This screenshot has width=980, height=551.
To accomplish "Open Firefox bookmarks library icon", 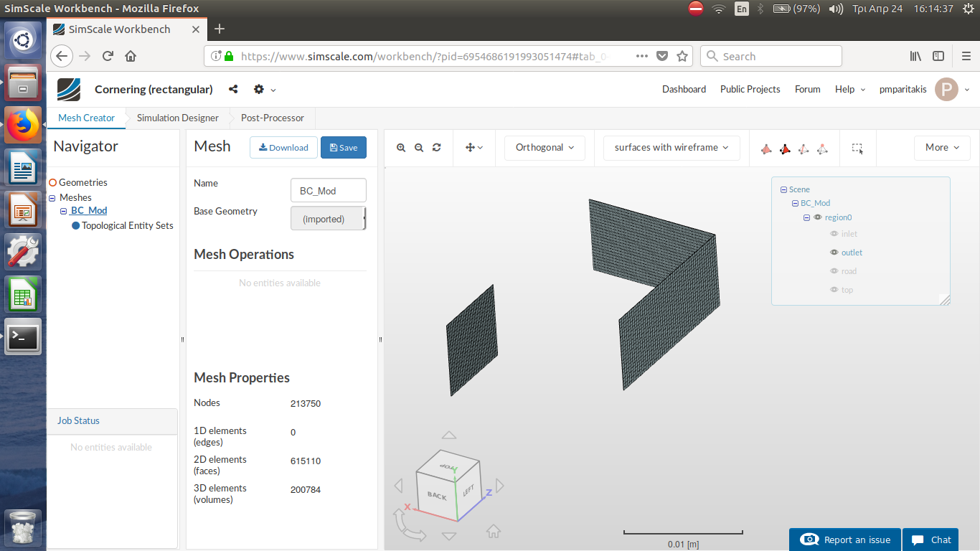I will pos(915,56).
